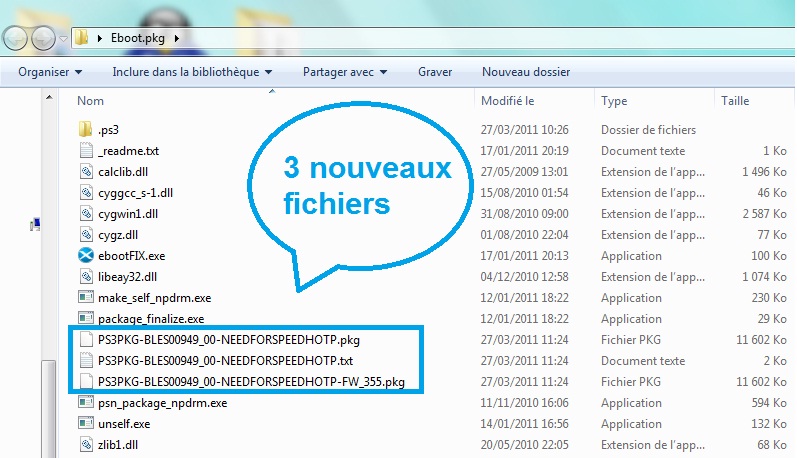Image resolution: width=797 pixels, height=458 pixels.
Task: Click Nouveau dossier button
Action: 526,72
